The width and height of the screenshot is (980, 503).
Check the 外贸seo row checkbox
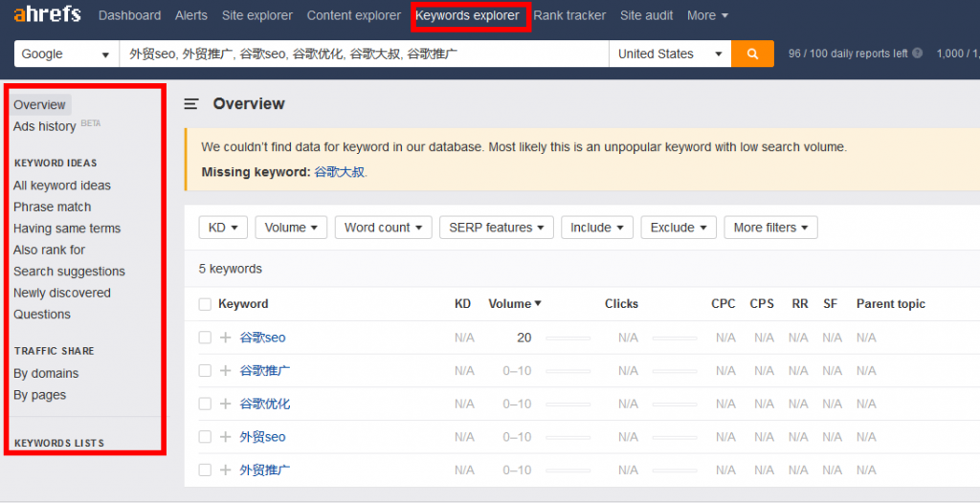[205, 437]
